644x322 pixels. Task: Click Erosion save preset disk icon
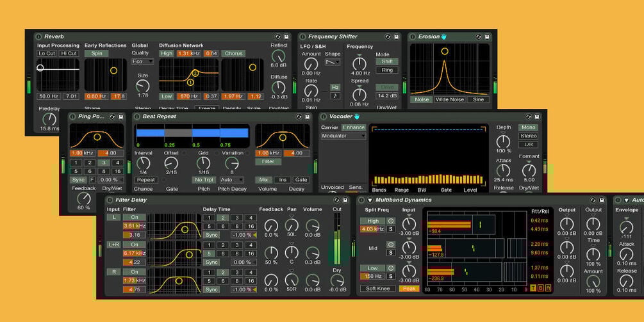click(487, 36)
